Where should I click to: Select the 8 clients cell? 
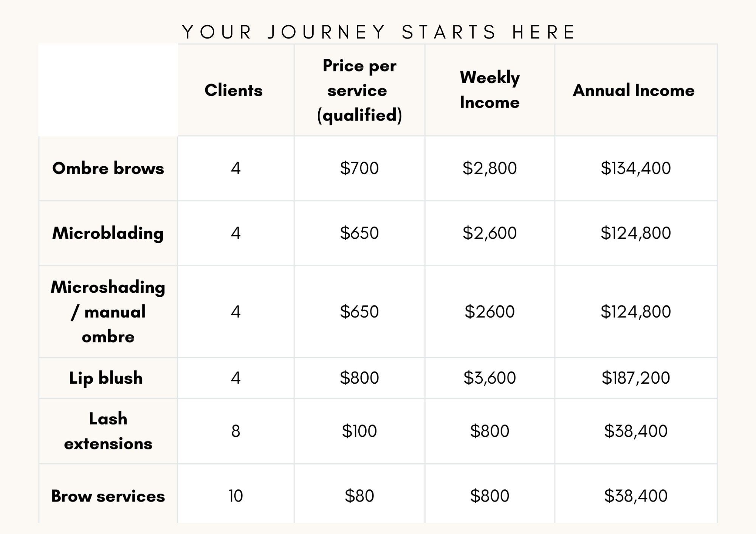coord(235,431)
